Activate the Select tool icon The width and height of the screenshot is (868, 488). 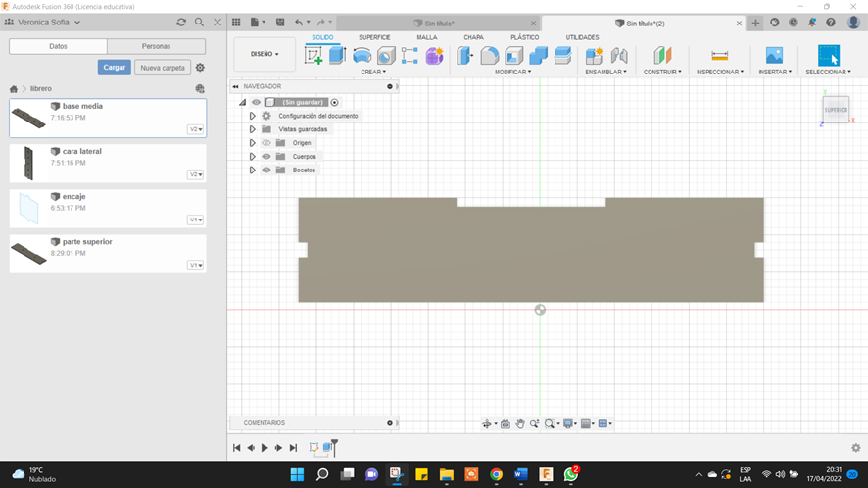829,56
